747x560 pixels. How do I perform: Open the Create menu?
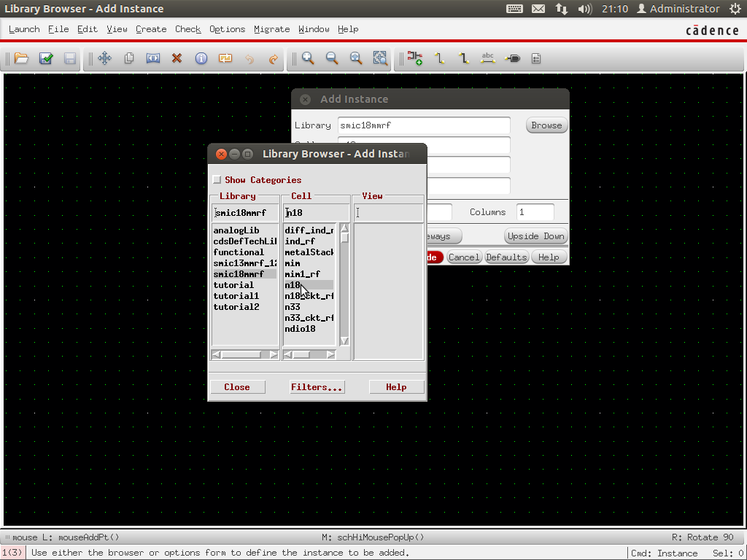click(151, 29)
